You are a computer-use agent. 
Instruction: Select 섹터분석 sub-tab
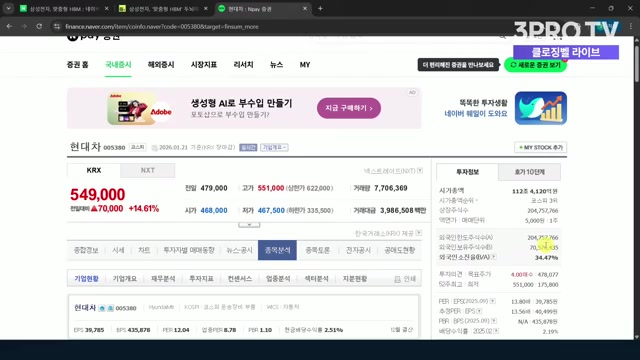point(316,279)
